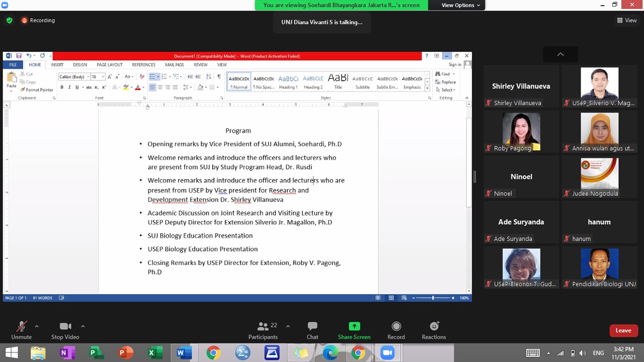Switch to the REFERENCES ribbon tab

coord(143,65)
